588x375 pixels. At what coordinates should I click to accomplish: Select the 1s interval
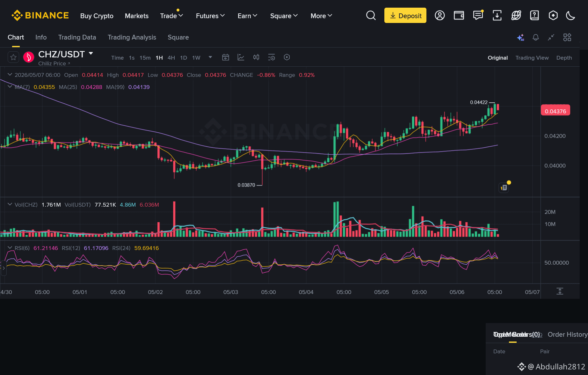point(132,58)
